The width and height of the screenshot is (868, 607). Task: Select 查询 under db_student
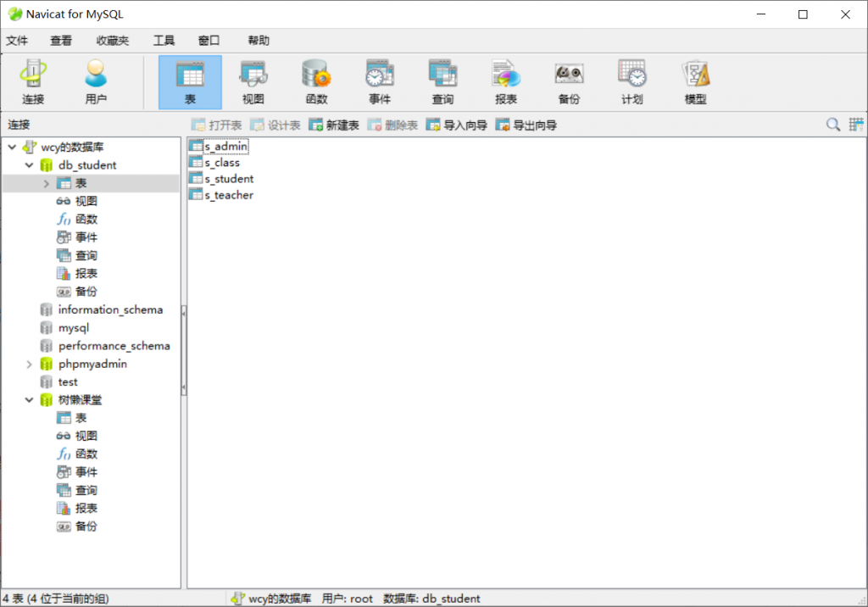coord(77,255)
